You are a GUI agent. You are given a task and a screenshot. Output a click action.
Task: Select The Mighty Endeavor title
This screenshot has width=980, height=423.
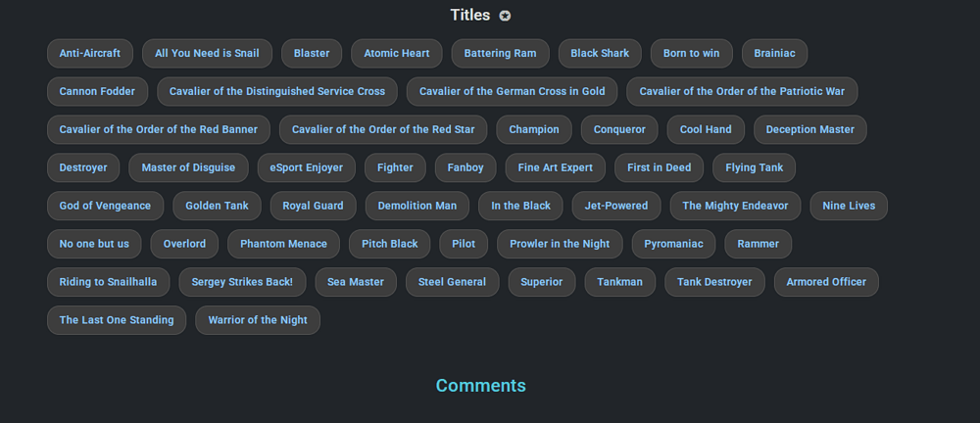point(735,206)
